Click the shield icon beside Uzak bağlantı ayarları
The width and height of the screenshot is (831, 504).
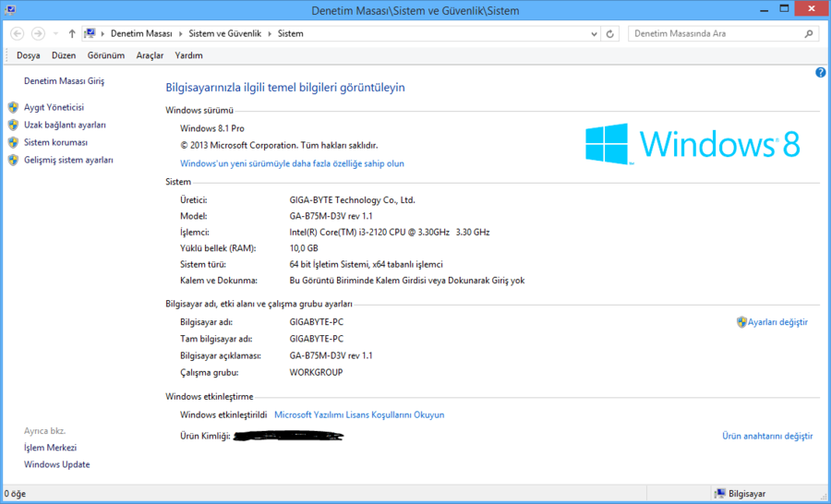pyautogui.click(x=13, y=125)
